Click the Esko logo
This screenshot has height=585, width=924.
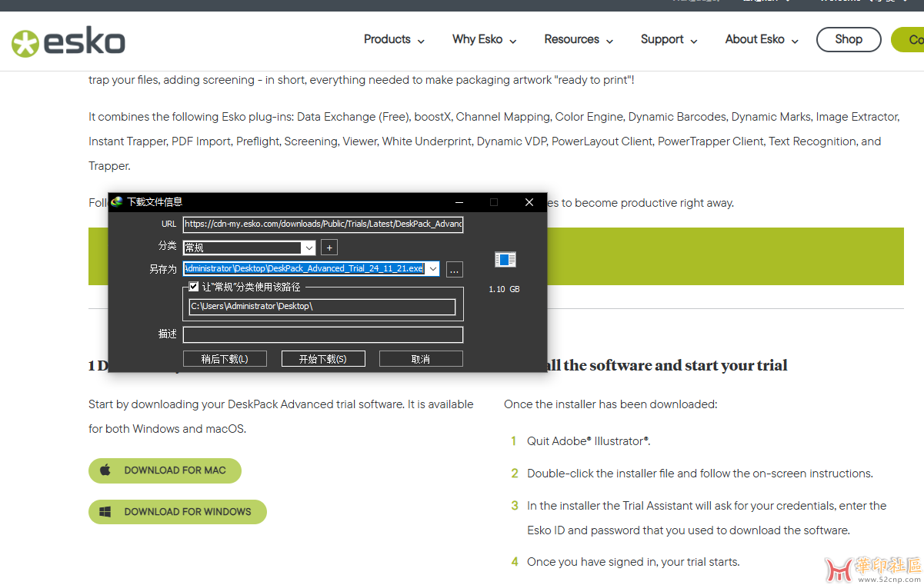(68, 42)
